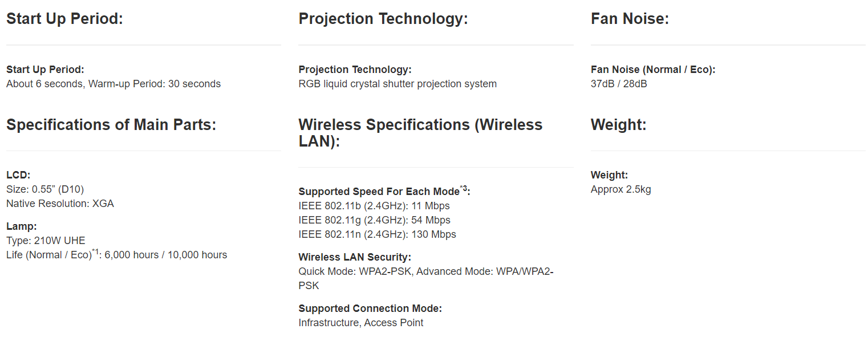Open footnote *1 next to Lamp Life
The width and height of the screenshot is (868, 337).
click(x=96, y=252)
